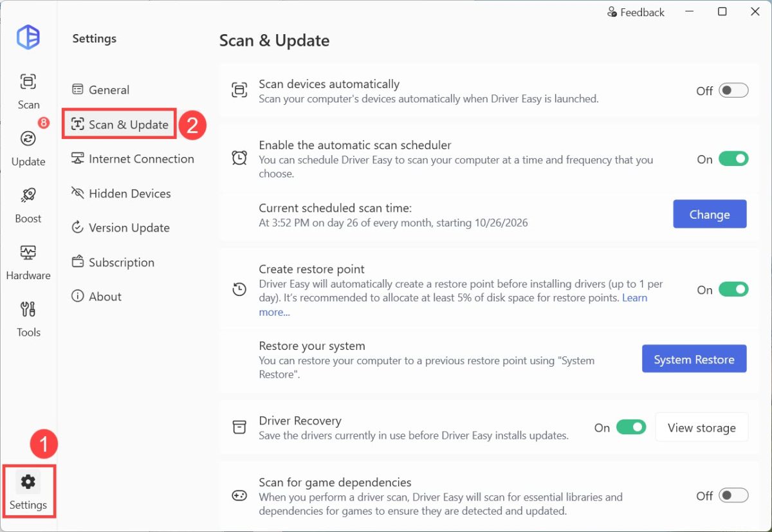Click 'Current scheduled scan time:' label
Viewport: 772px width, 532px height.
335,208
